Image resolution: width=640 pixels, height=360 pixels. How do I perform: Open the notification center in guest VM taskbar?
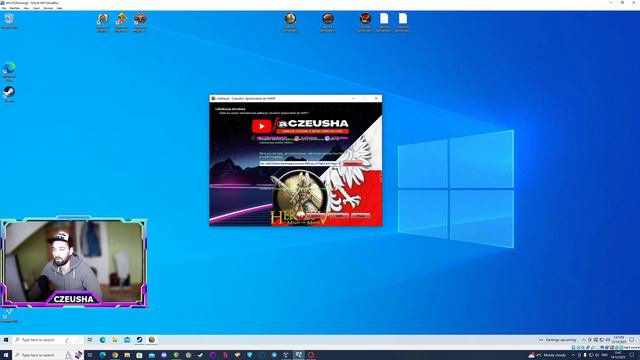point(632,340)
